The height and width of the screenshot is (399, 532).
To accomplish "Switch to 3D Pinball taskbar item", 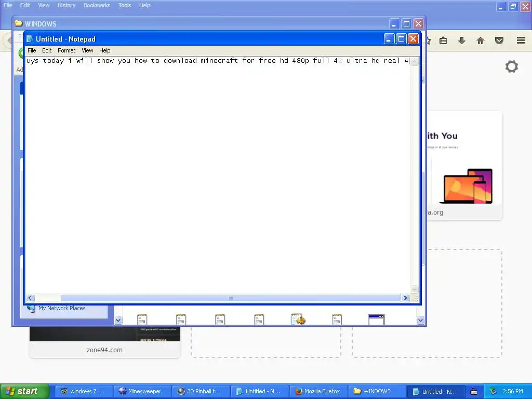I will tap(200, 391).
